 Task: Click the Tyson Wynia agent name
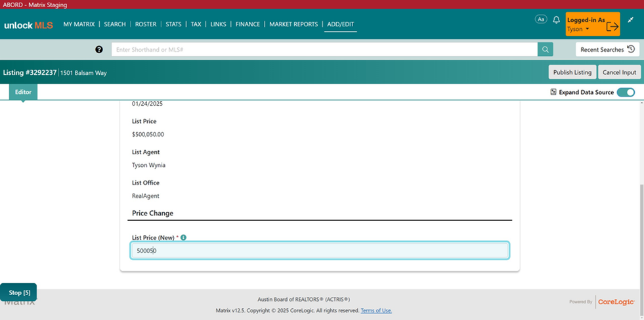pos(148,166)
